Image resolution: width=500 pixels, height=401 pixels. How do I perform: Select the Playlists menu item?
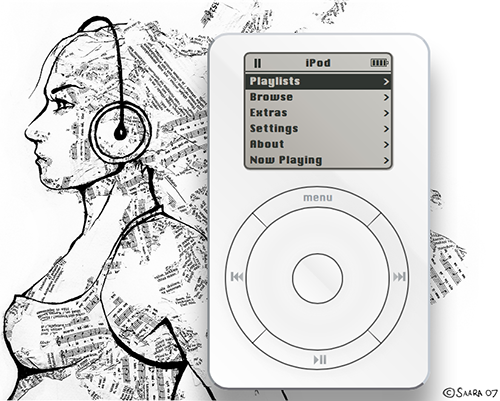[x=318, y=81]
